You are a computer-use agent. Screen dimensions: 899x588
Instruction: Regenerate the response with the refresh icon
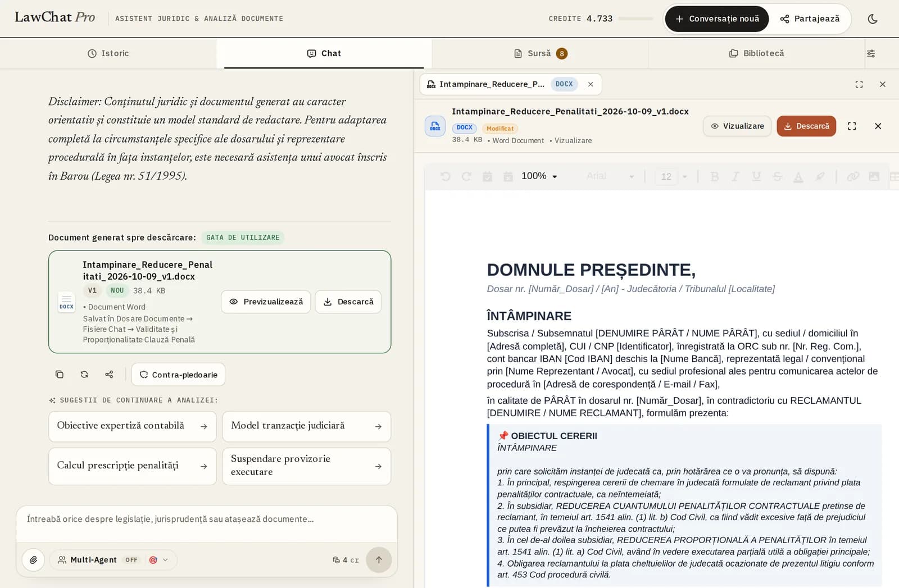(84, 375)
